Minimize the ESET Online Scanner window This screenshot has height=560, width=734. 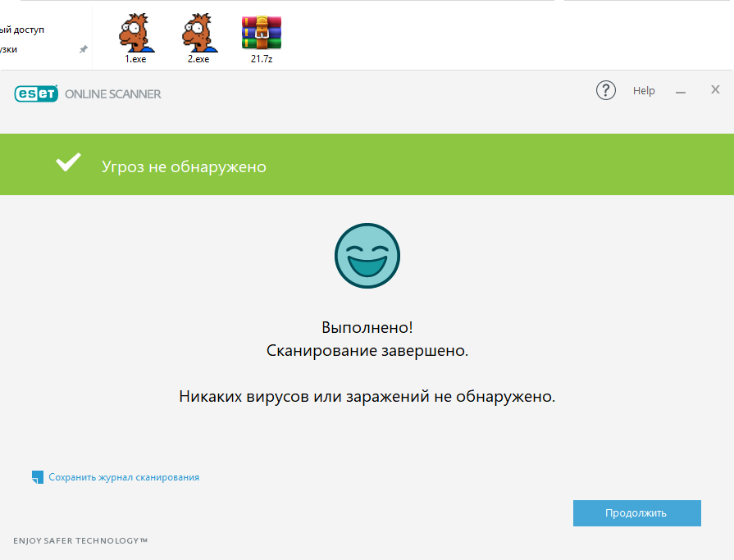pyautogui.click(x=681, y=92)
